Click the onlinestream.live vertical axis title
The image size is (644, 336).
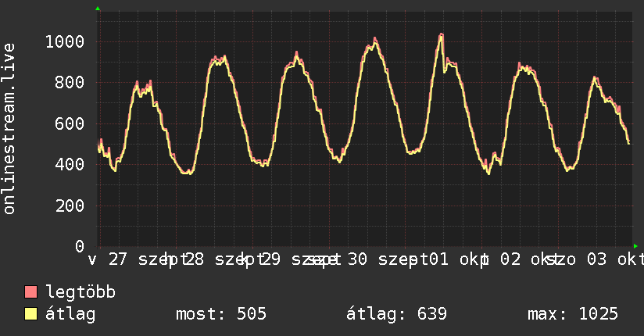click(9, 129)
